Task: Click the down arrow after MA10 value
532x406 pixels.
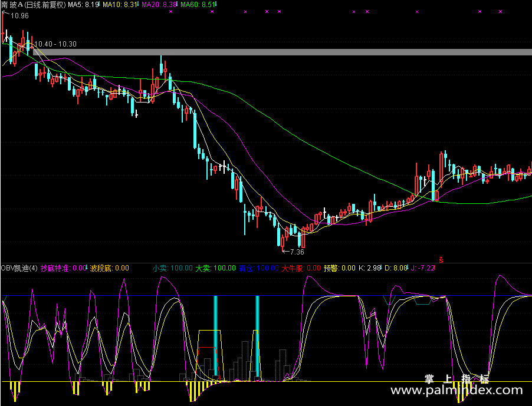Action: point(138,4)
